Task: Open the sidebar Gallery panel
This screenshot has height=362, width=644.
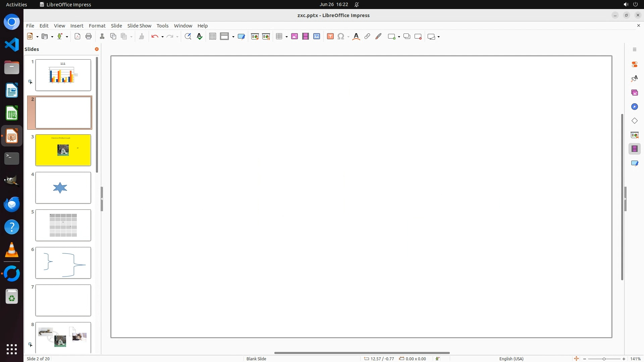Action: point(634,93)
